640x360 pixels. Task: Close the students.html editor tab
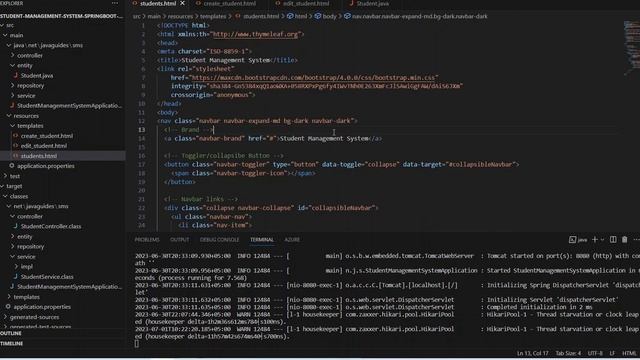pyautogui.click(x=182, y=3)
